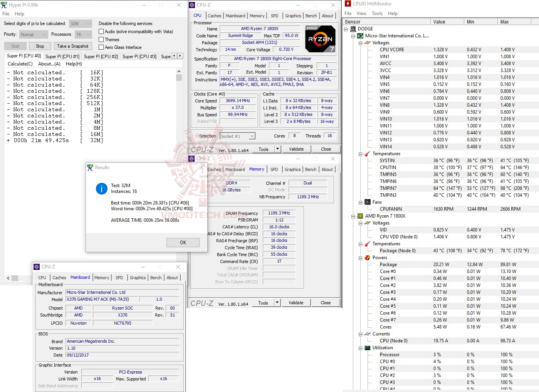
Task: Collapse the Utilization section in HWMonitor
Action: click(361, 348)
